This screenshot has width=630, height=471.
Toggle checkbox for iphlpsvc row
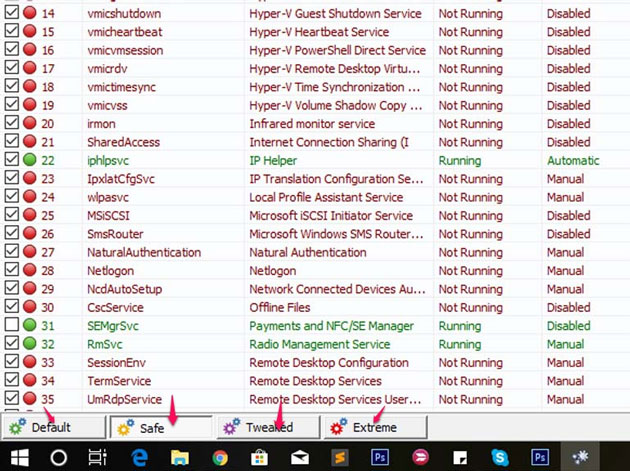(12, 160)
